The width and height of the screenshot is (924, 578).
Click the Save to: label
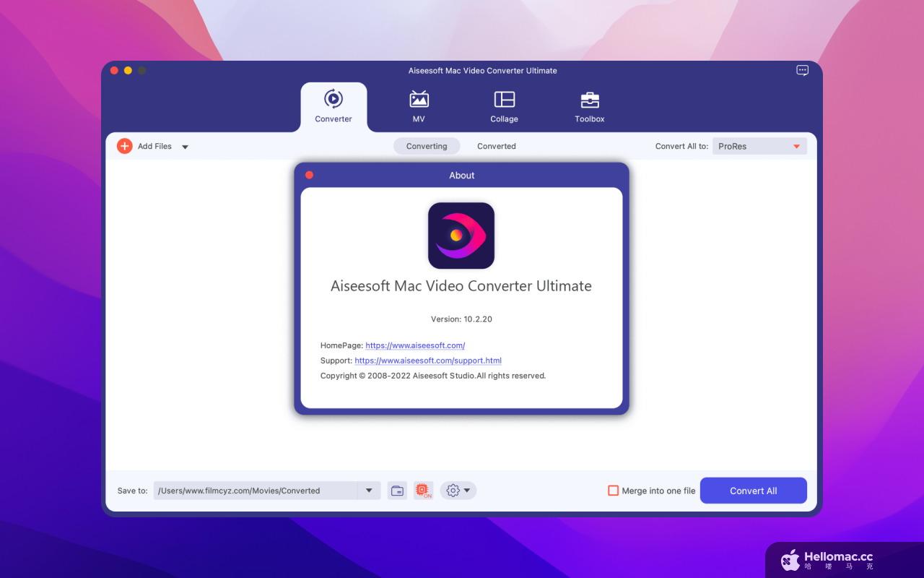(x=133, y=491)
